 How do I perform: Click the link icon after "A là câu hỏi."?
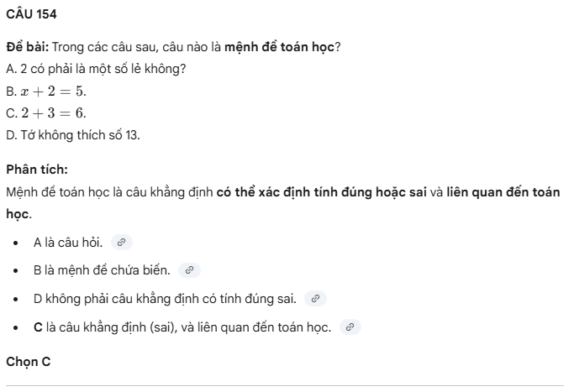point(122,243)
